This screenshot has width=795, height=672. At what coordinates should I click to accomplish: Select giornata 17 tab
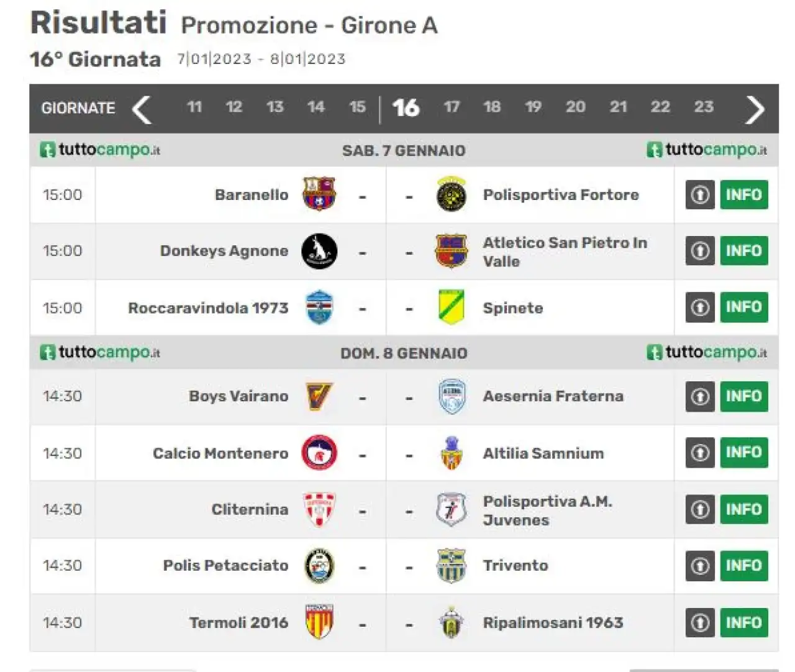[452, 107]
